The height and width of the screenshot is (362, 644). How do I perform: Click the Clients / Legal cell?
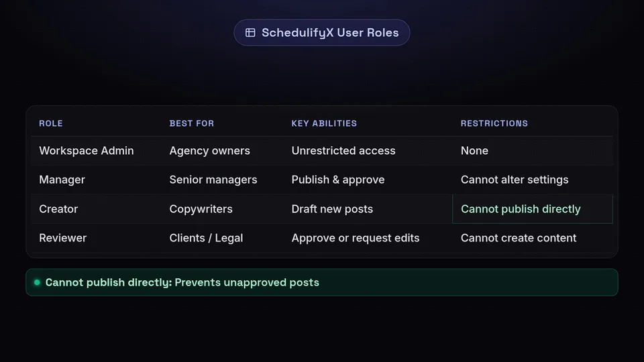(206, 238)
